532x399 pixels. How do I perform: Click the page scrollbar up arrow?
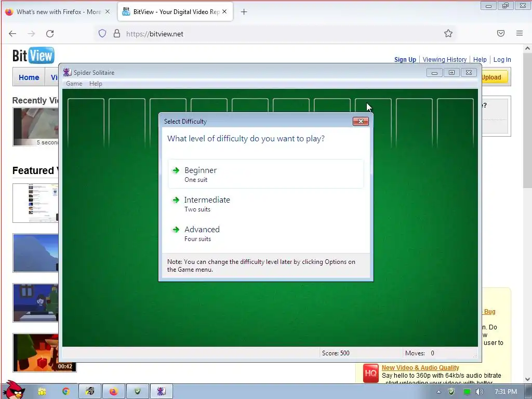[x=527, y=48]
